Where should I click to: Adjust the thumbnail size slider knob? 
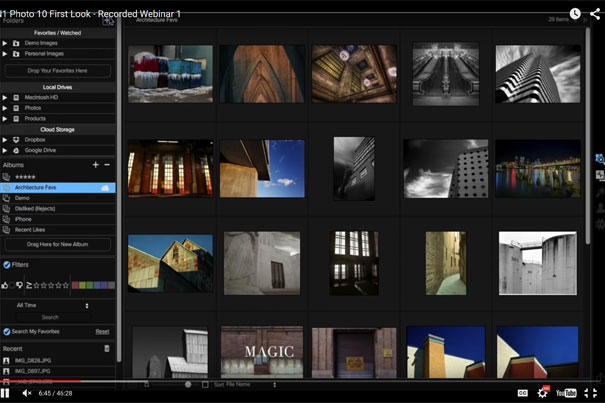(188, 384)
